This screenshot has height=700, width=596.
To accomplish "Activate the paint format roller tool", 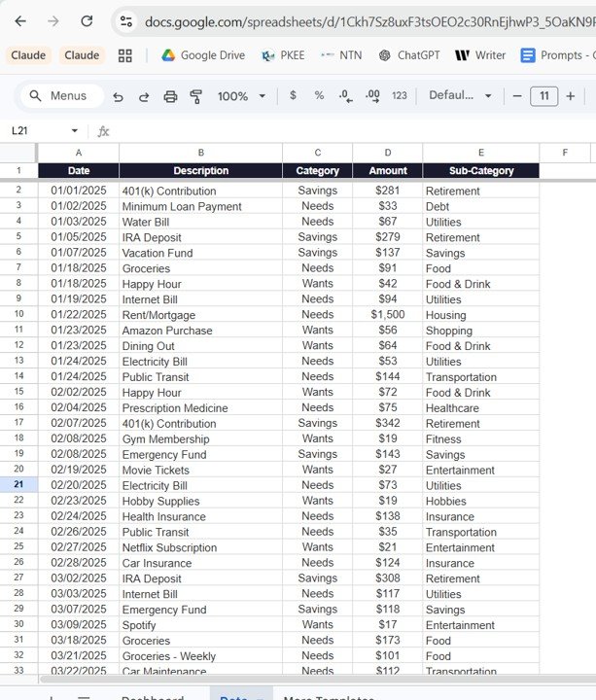I will pyautogui.click(x=196, y=96).
